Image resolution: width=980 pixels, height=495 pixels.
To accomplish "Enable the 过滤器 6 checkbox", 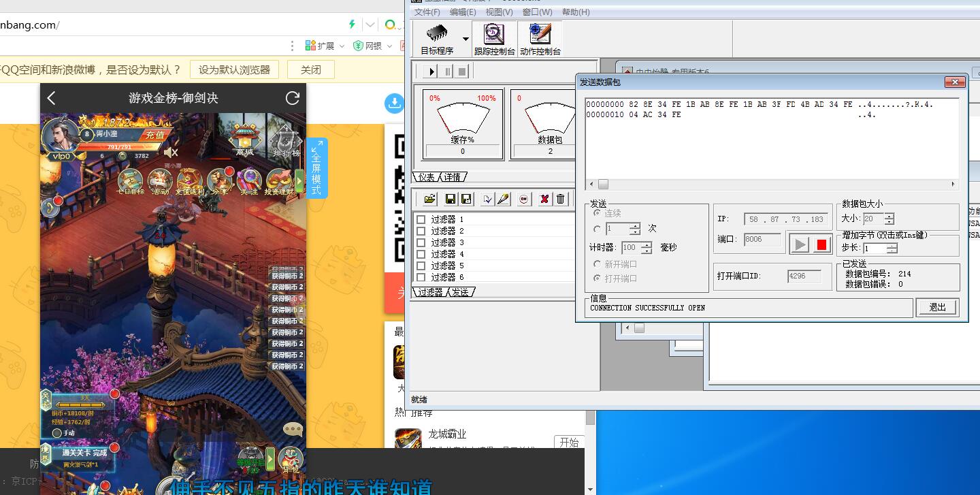I will (x=421, y=277).
